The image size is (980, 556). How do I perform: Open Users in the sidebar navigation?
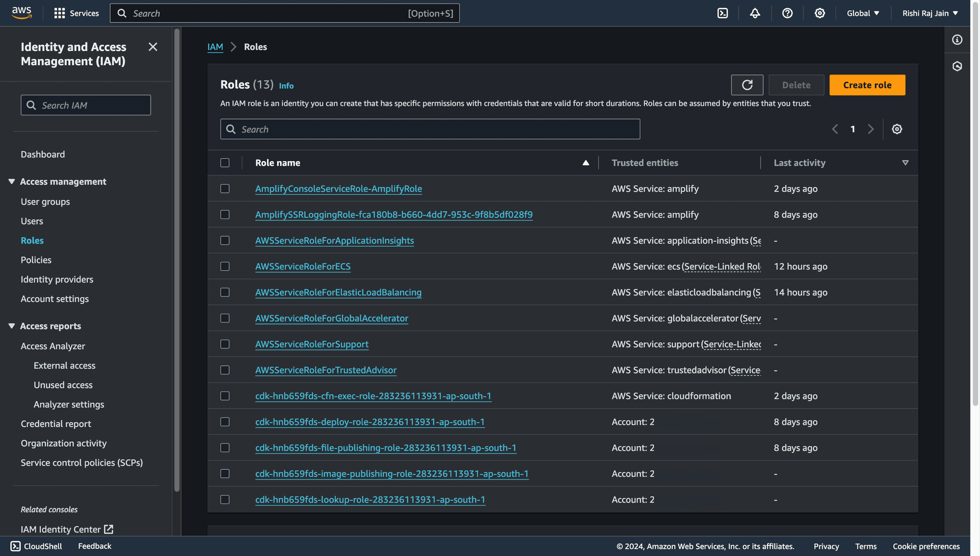(32, 221)
